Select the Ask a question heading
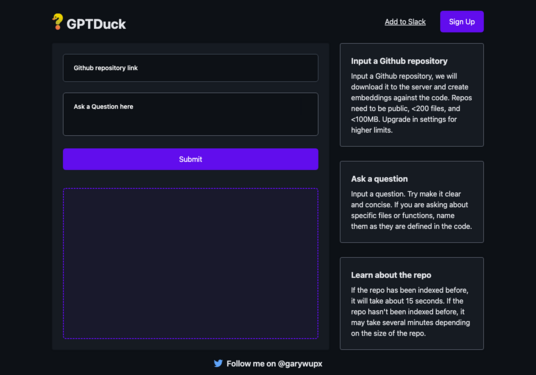The width and height of the screenshot is (536, 375). (x=379, y=179)
